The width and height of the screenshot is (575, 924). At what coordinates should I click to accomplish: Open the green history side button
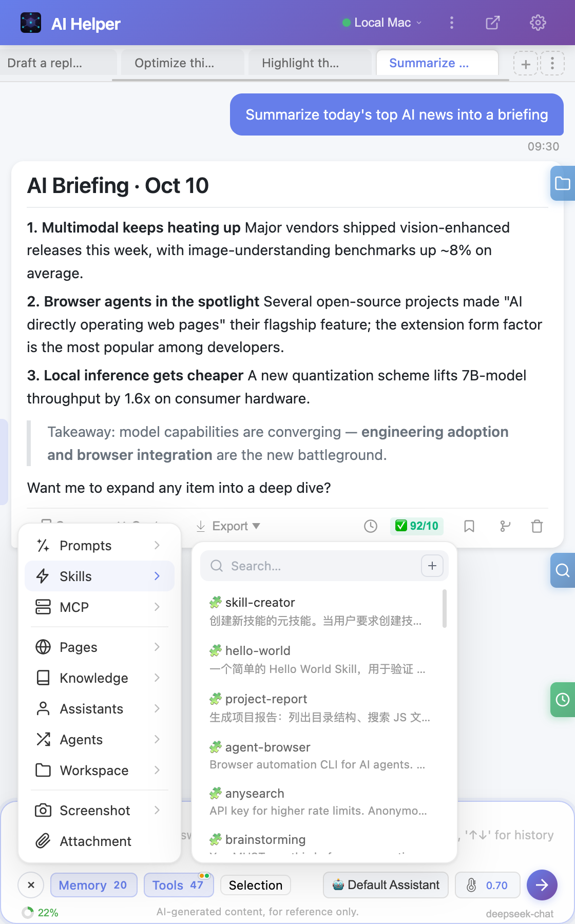(563, 700)
